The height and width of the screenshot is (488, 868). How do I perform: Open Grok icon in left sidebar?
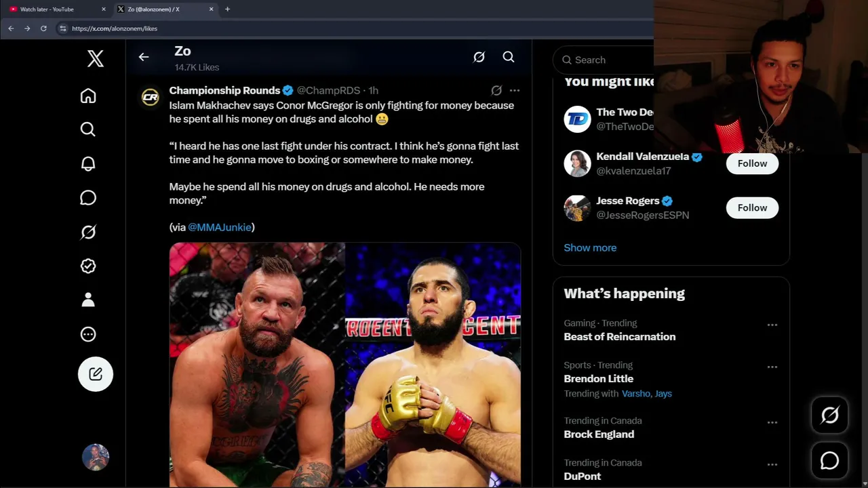(x=88, y=232)
